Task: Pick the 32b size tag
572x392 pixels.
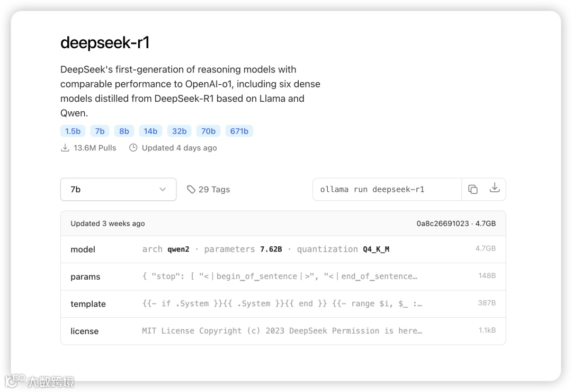Action: point(179,131)
